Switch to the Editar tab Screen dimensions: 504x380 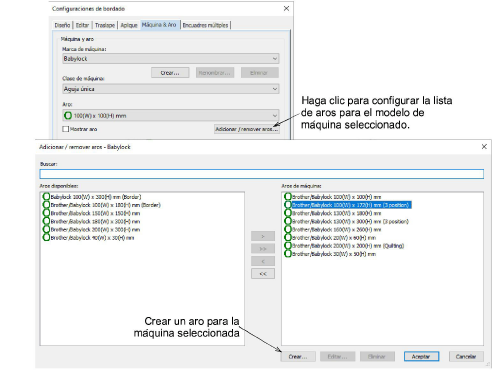(82, 25)
